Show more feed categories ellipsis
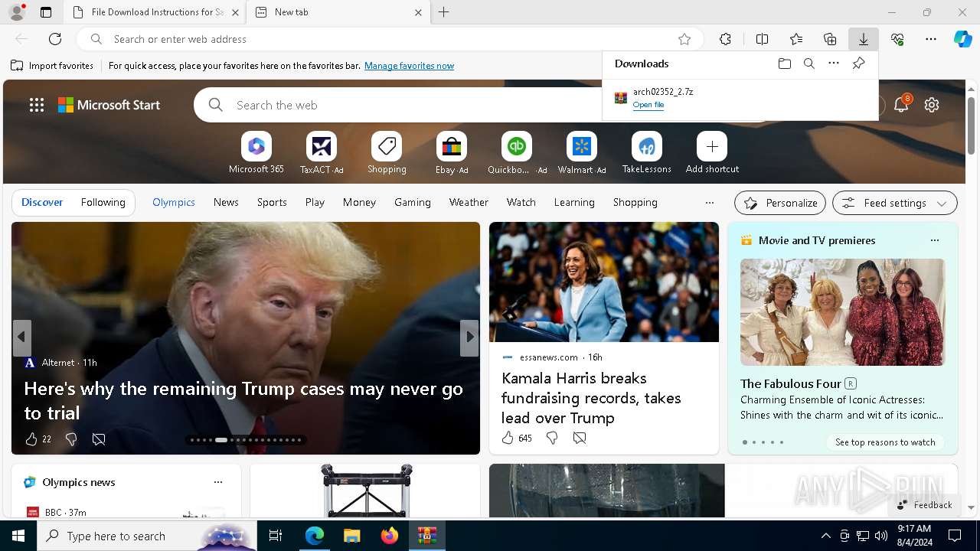Viewport: 980px width, 551px height. coord(709,203)
